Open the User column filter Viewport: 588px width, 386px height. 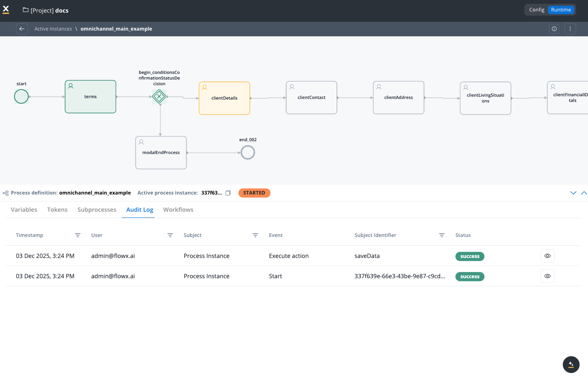pos(170,235)
